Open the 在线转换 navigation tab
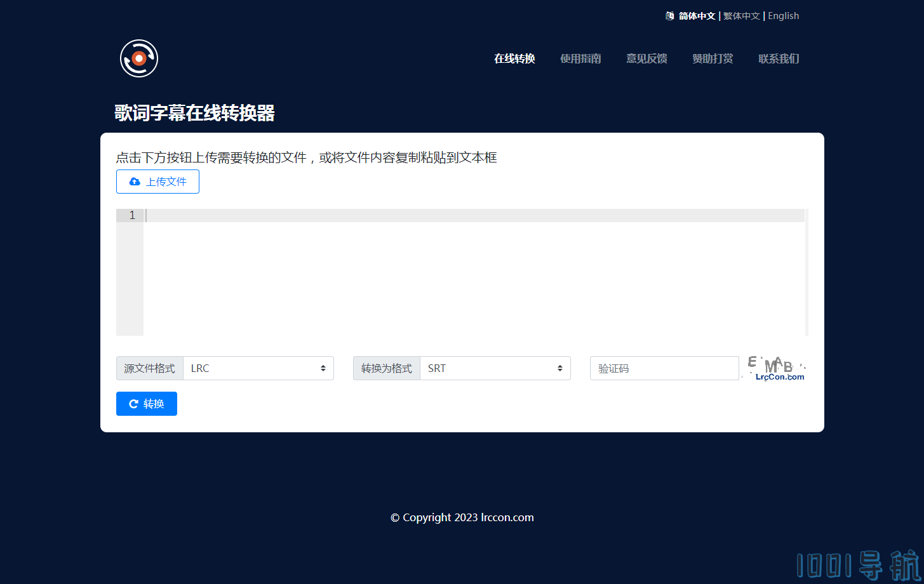This screenshot has width=924, height=584. (514, 58)
